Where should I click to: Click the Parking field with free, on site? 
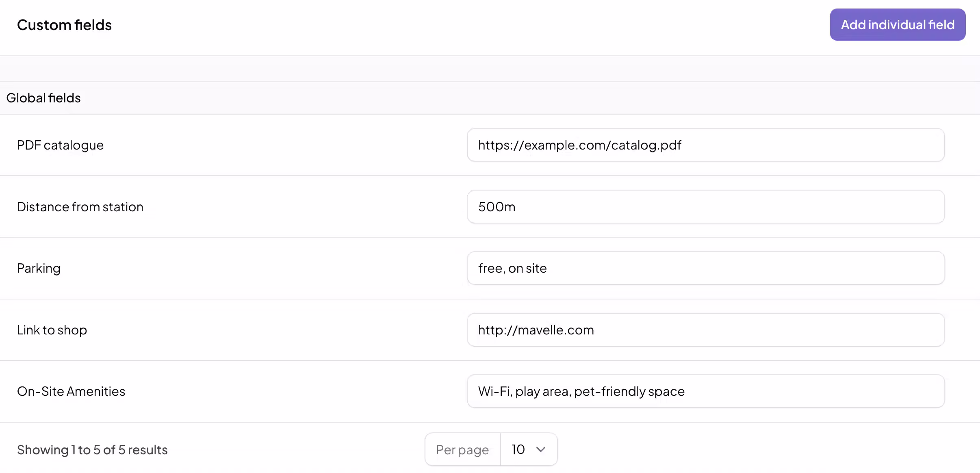(705, 268)
